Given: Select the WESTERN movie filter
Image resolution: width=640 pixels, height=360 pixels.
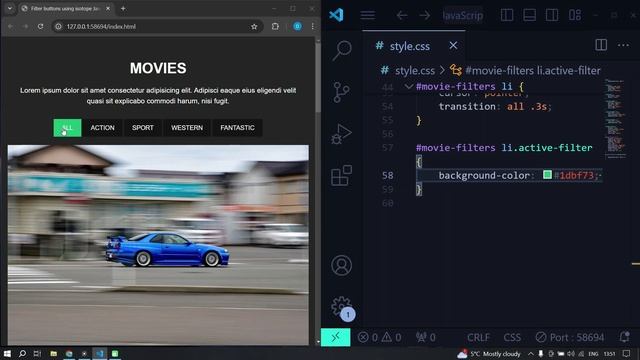Looking at the screenshot, I should (187, 128).
